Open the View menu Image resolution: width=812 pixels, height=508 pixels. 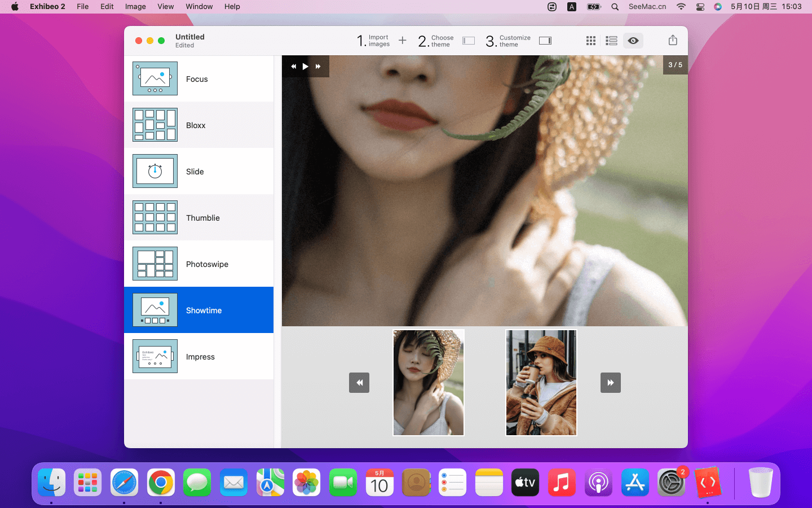pyautogui.click(x=165, y=7)
